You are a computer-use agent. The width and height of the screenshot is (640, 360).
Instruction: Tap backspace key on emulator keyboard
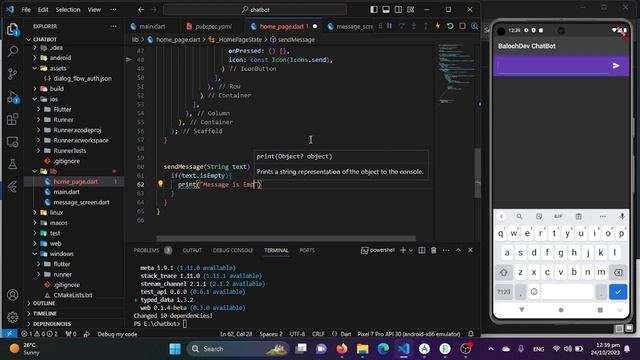point(618,272)
